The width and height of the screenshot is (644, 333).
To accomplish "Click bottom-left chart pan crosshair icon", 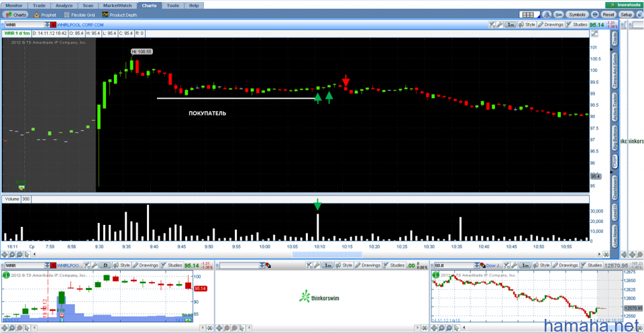I will [x=5, y=328].
